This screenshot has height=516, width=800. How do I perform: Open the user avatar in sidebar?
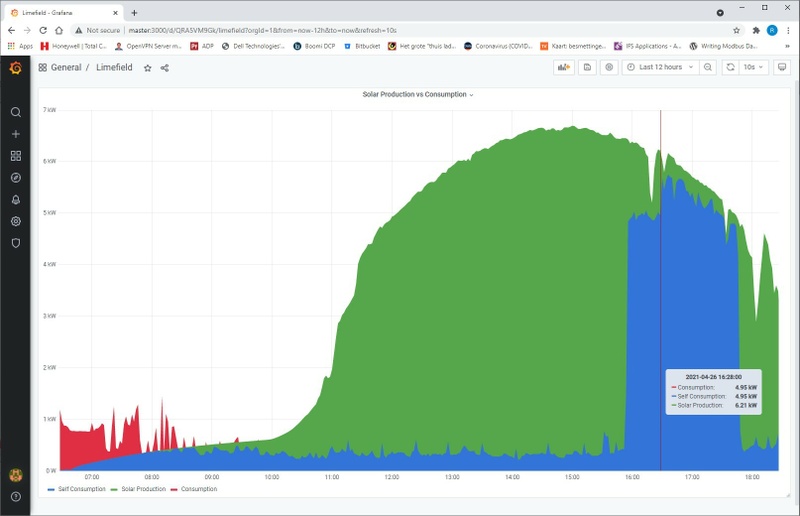pyautogui.click(x=16, y=475)
